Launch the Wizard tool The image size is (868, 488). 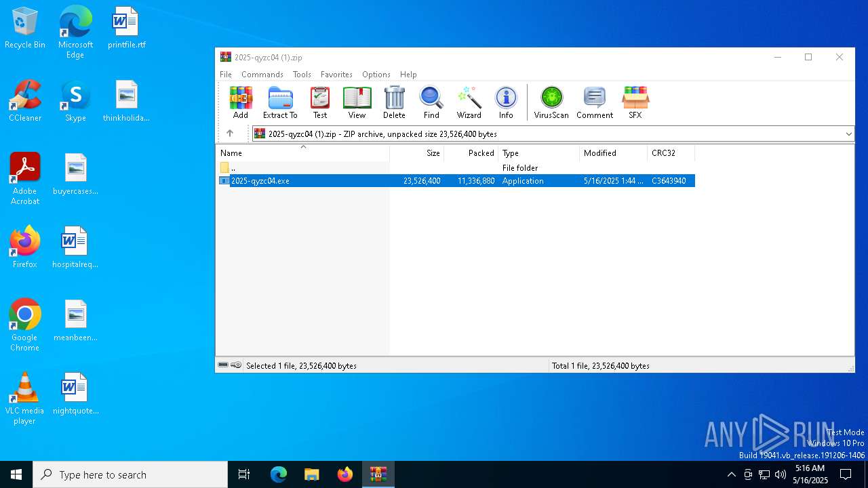[469, 102]
